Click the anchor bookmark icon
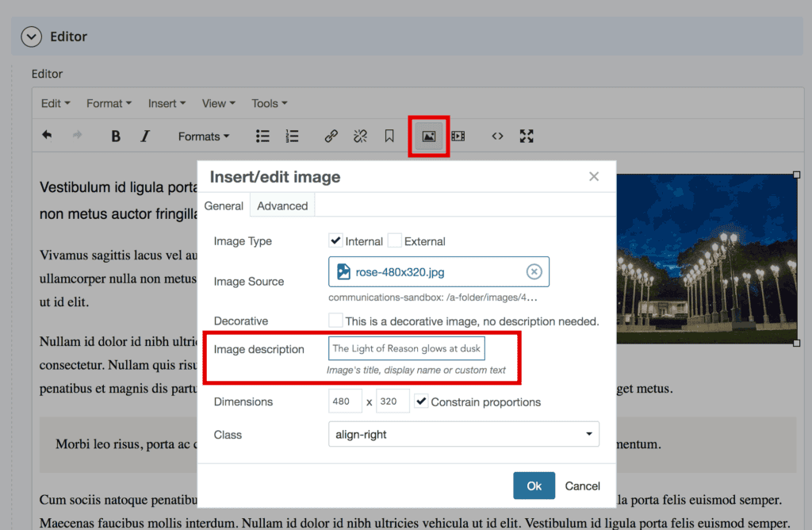The image size is (812, 530). point(389,136)
